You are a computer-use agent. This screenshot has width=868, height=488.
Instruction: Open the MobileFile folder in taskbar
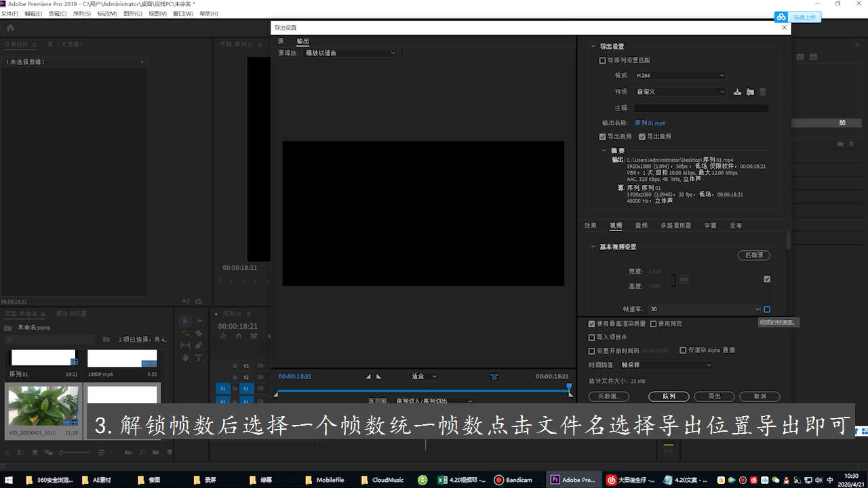[325, 480]
